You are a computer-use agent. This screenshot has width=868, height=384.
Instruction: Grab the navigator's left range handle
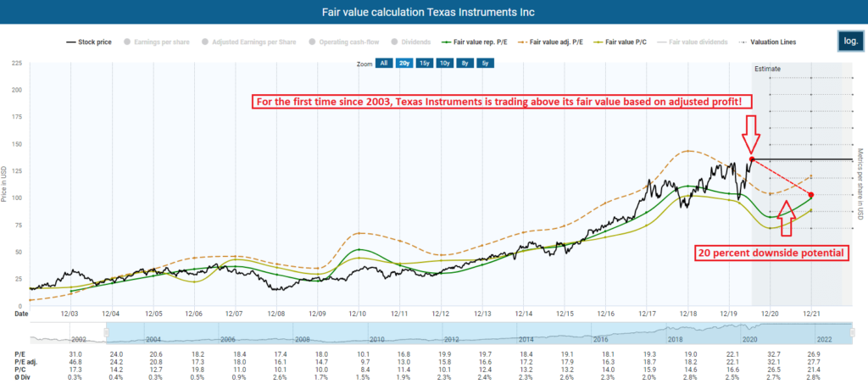pyautogui.click(x=107, y=333)
